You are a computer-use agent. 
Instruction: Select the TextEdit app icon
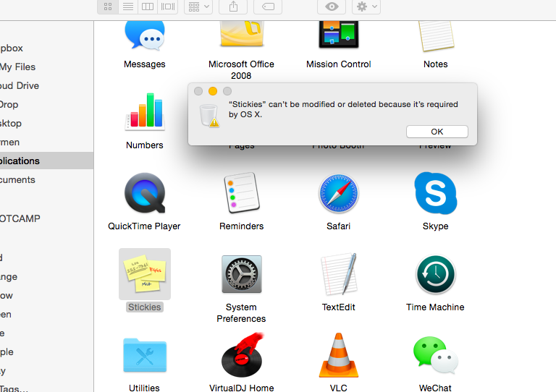tap(339, 274)
